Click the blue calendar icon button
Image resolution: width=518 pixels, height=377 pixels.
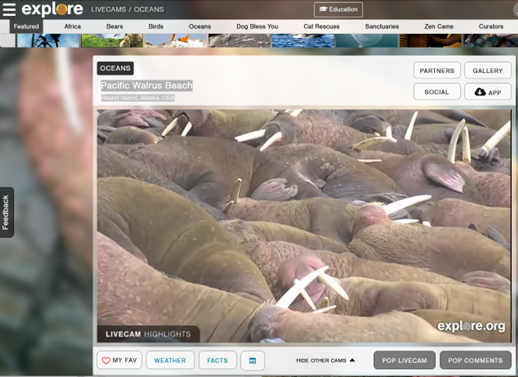(x=253, y=360)
